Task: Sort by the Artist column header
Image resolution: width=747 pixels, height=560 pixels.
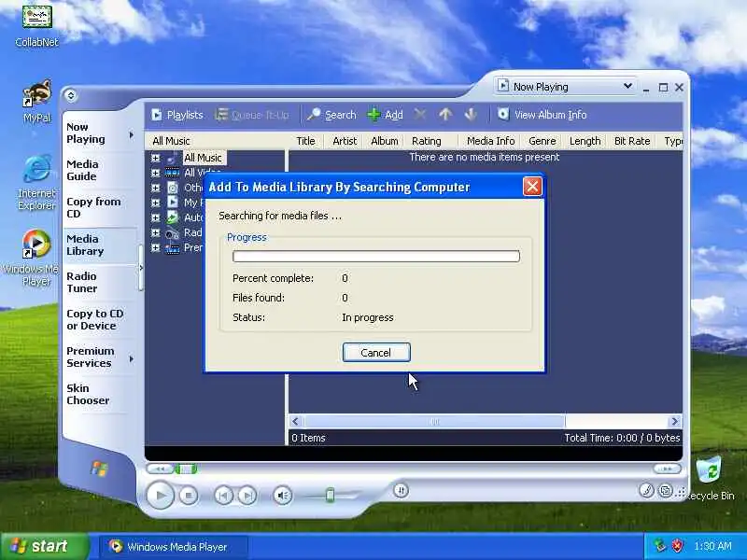Action: 345,141
